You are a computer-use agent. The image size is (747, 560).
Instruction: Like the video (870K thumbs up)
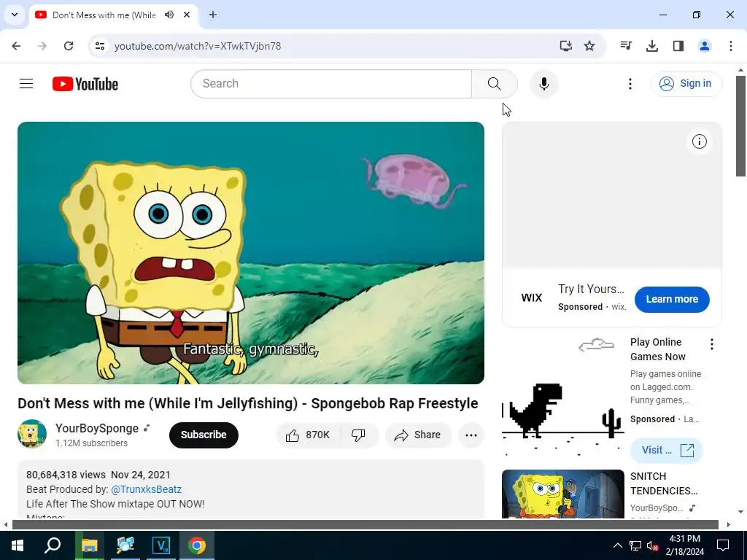coord(308,435)
